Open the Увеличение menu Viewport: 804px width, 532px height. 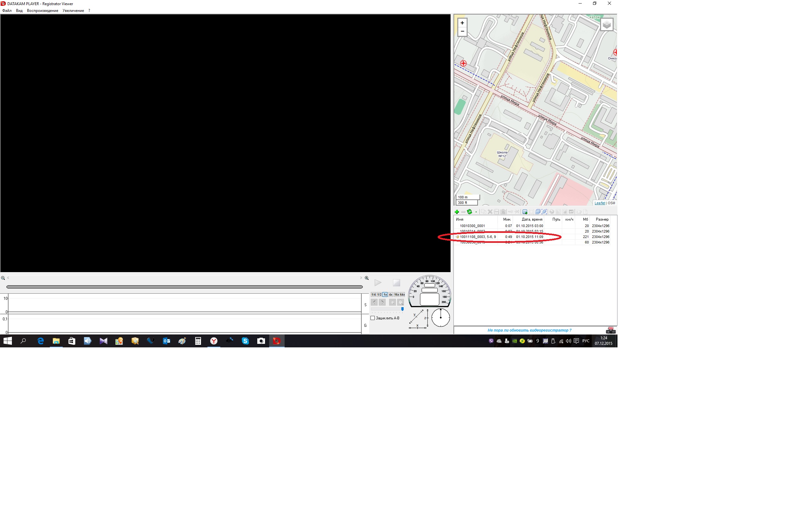(73, 11)
